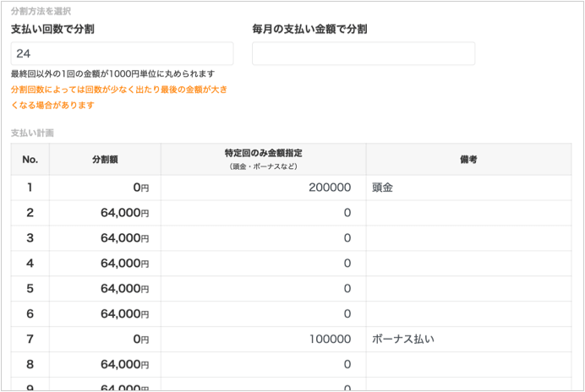Click the 特定回のみ金額指定 column header
585x392 pixels.
(x=263, y=159)
